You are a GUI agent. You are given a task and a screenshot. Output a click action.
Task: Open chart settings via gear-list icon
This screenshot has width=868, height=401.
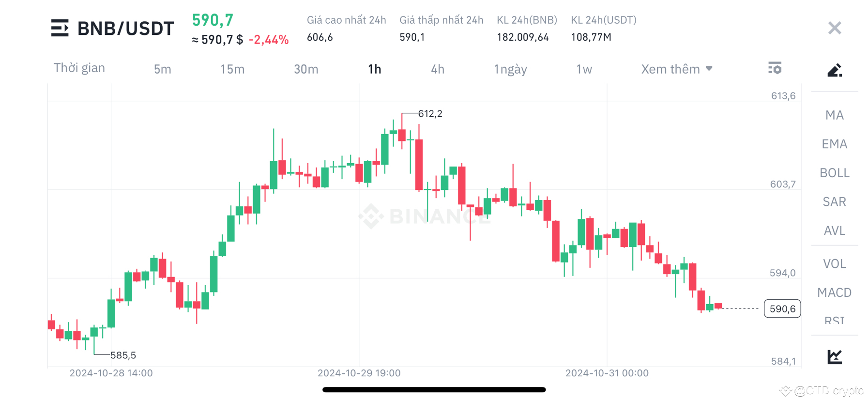775,68
